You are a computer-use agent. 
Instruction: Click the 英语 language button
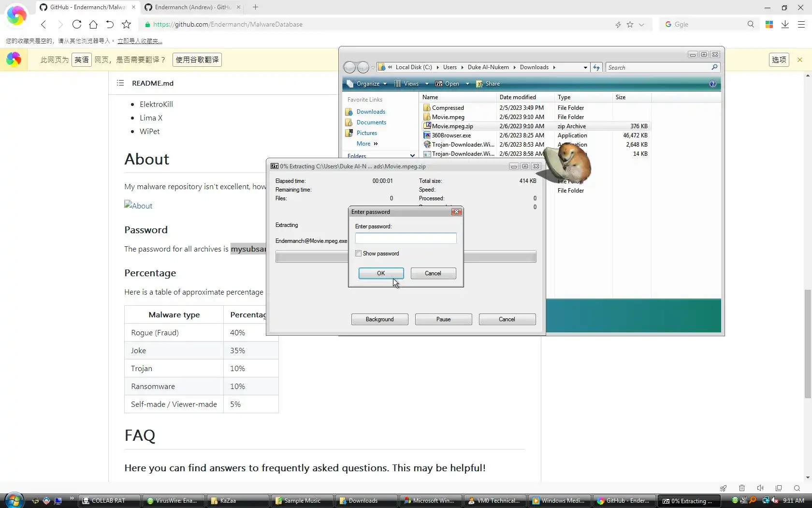point(82,60)
